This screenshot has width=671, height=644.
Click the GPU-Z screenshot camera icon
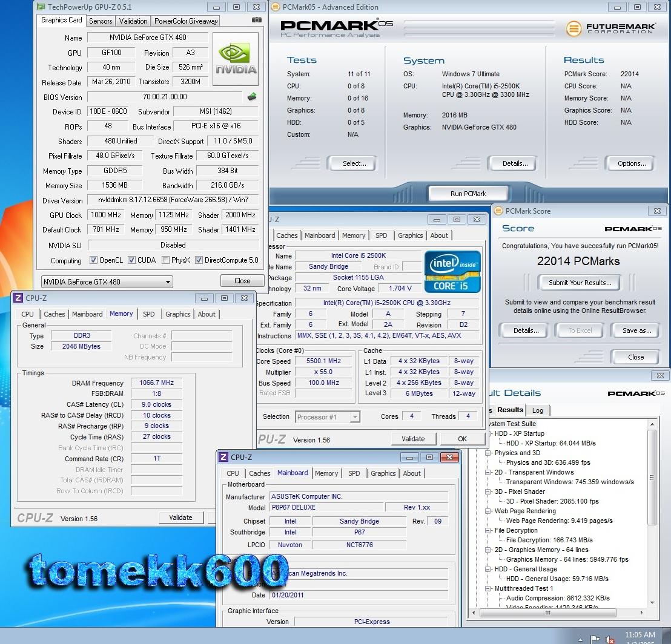pos(256,19)
